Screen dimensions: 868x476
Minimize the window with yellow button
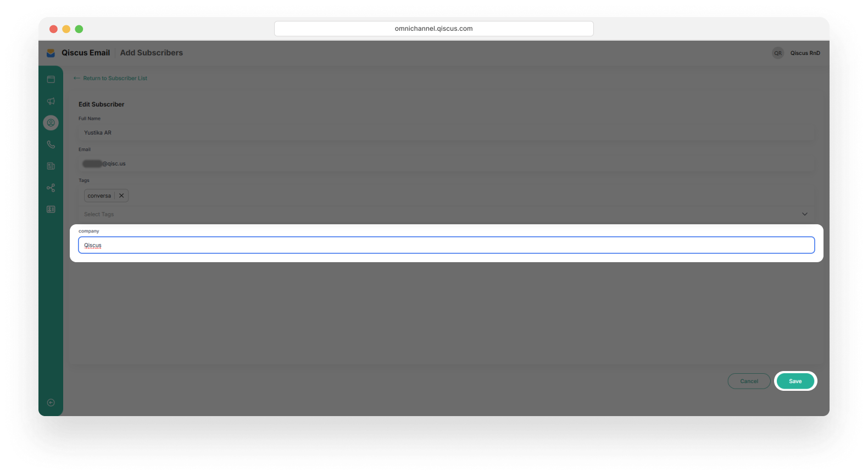[x=66, y=29]
